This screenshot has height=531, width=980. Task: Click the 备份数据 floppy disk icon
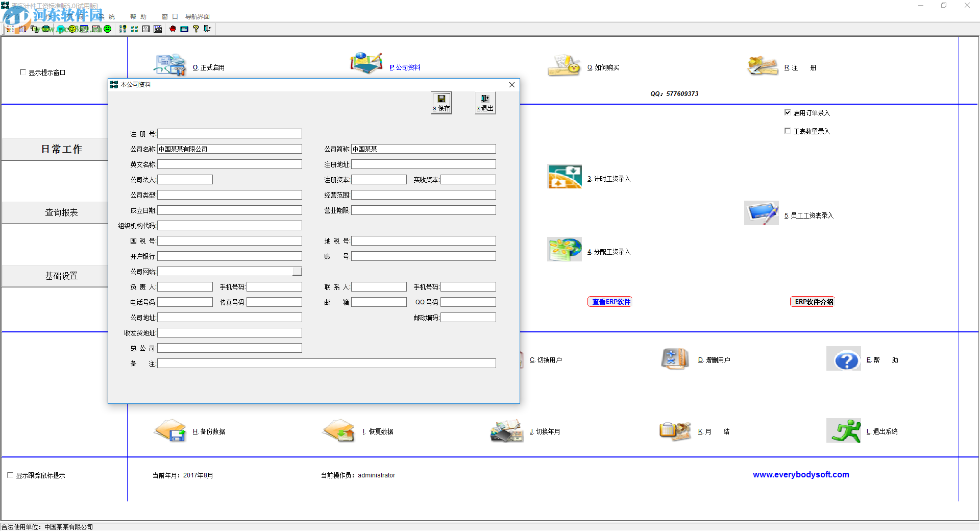(x=170, y=430)
